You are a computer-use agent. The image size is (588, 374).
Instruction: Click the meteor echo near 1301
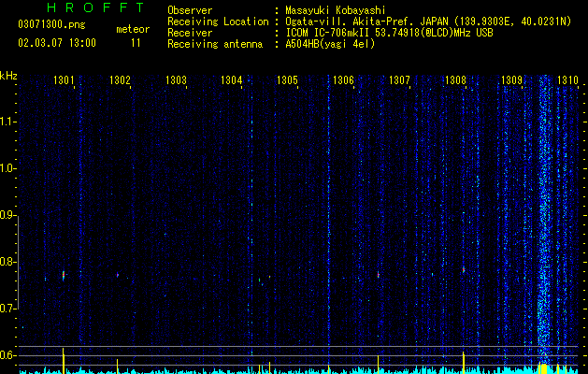click(64, 275)
